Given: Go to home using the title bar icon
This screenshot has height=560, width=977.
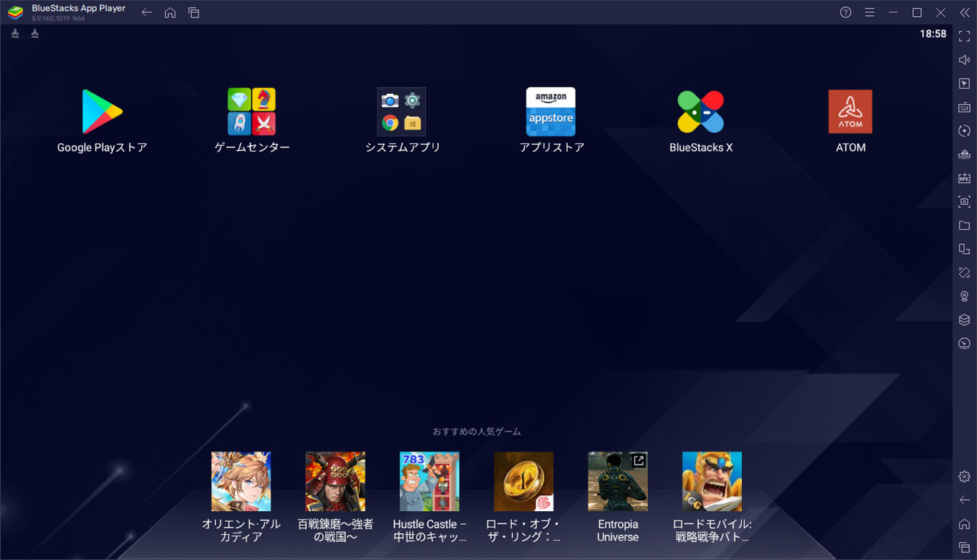Looking at the screenshot, I should (170, 12).
